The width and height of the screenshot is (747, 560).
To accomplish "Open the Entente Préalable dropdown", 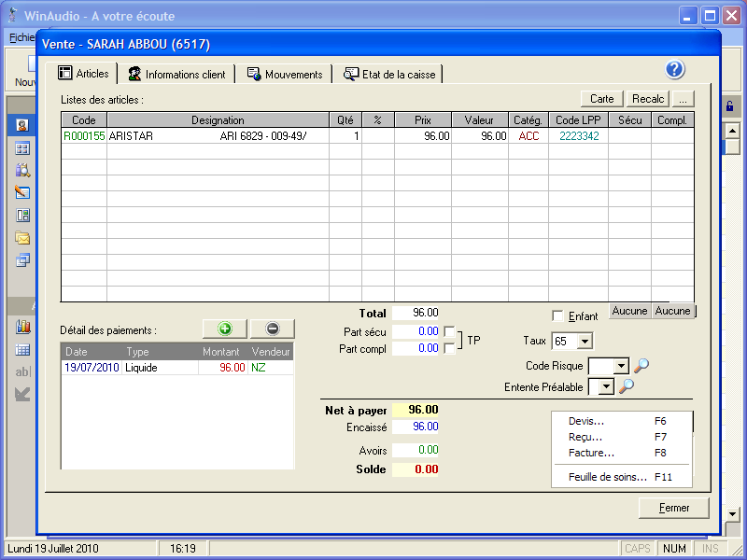I will tap(606, 386).
